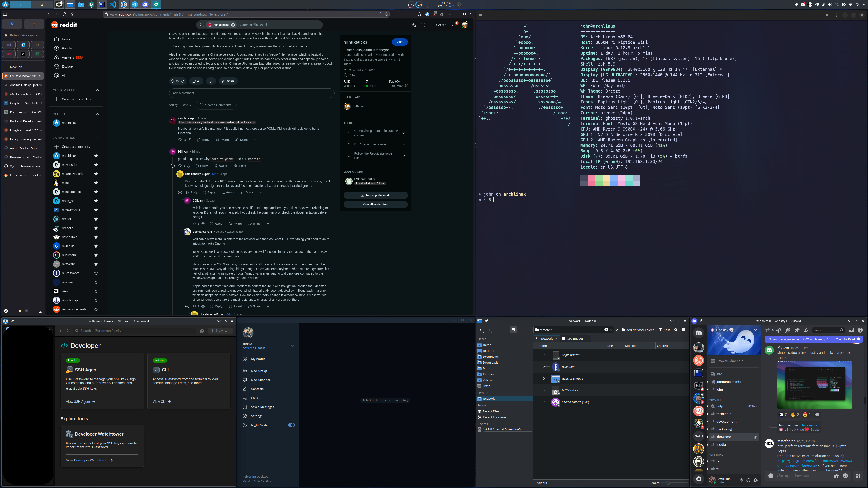Switch Dolphin to icons view mode

pyautogui.click(x=498, y=330)
